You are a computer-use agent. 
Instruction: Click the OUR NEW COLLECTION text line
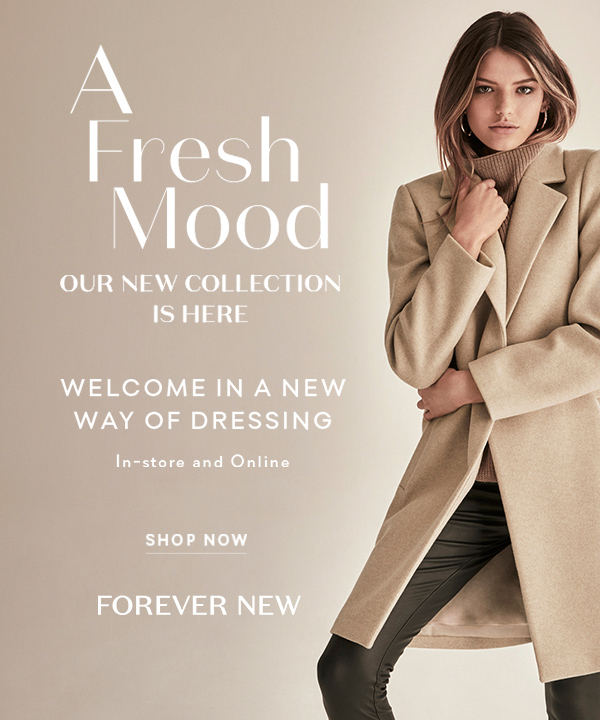point(200,283)
